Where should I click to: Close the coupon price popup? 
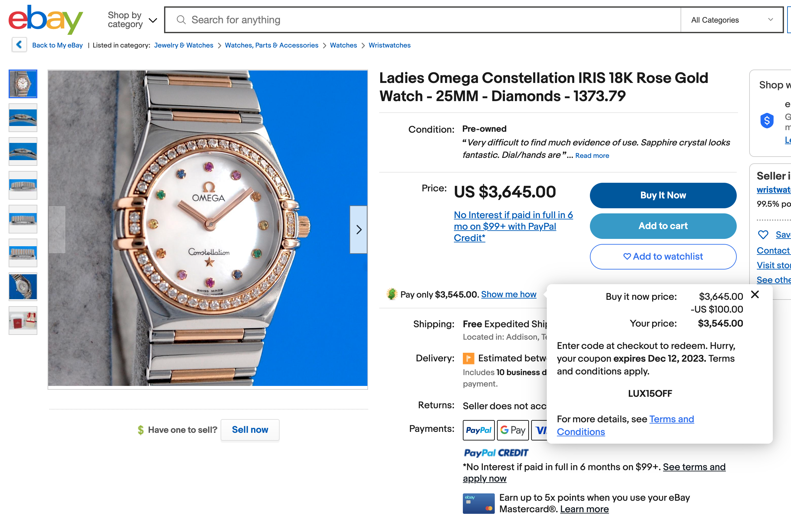(x=755, y=294)
